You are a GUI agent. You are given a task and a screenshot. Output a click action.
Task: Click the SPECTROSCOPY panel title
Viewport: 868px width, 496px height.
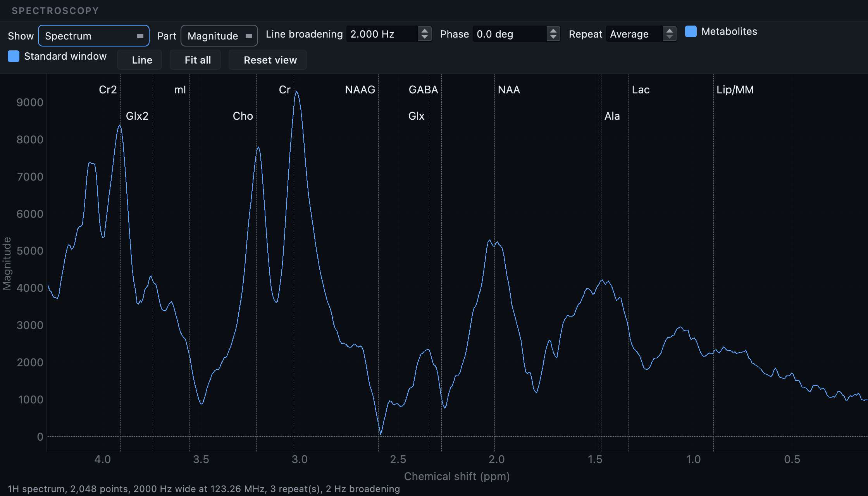tap(55, 11)
